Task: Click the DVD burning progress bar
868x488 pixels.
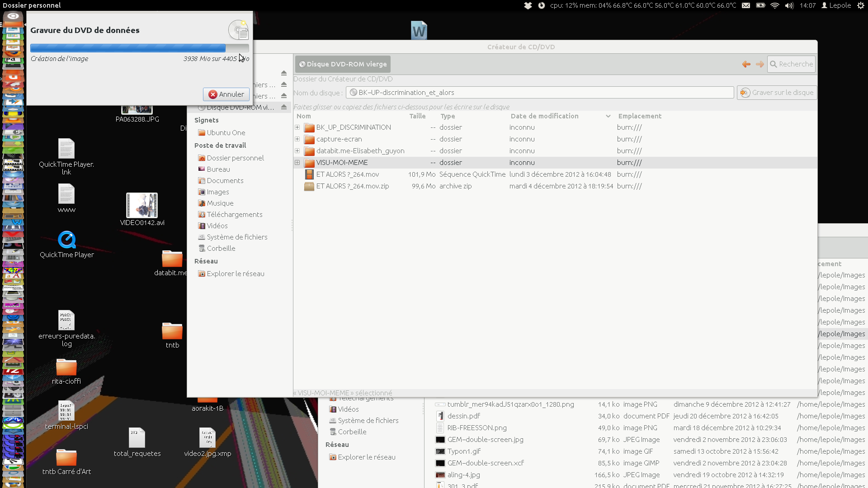Action: [x=139, y=48]
